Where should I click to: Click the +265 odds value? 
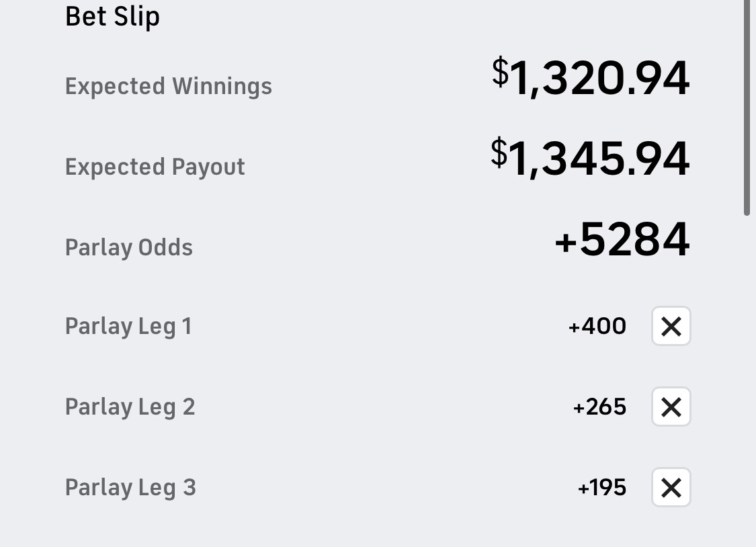(599, 407)
